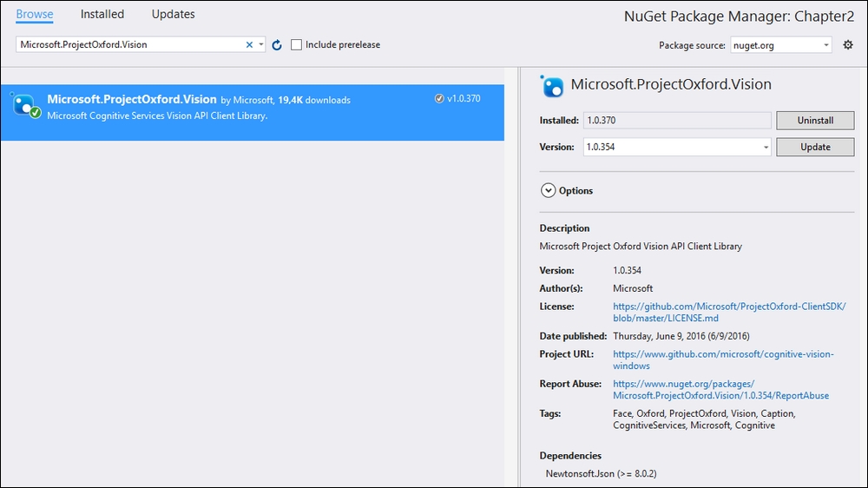Open search history dropdown arrow

click(261, 45)
